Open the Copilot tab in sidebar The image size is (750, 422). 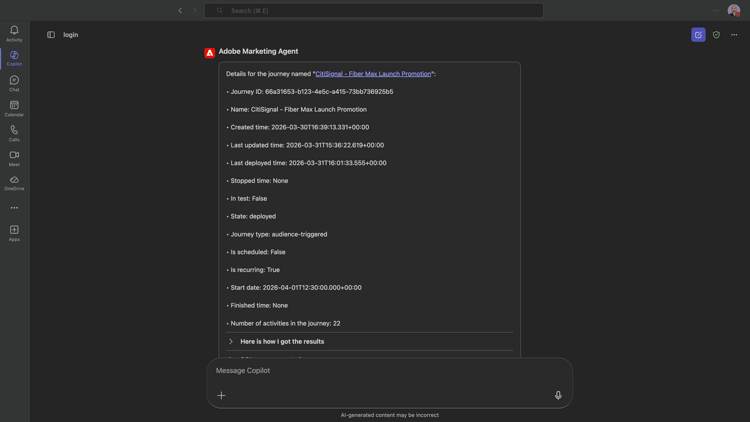[14, 58]
